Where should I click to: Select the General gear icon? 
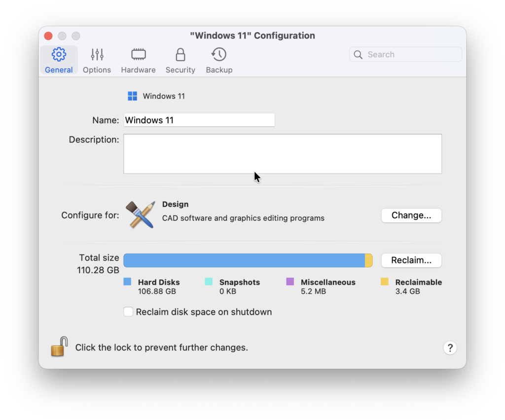click(x=59, y=54)
